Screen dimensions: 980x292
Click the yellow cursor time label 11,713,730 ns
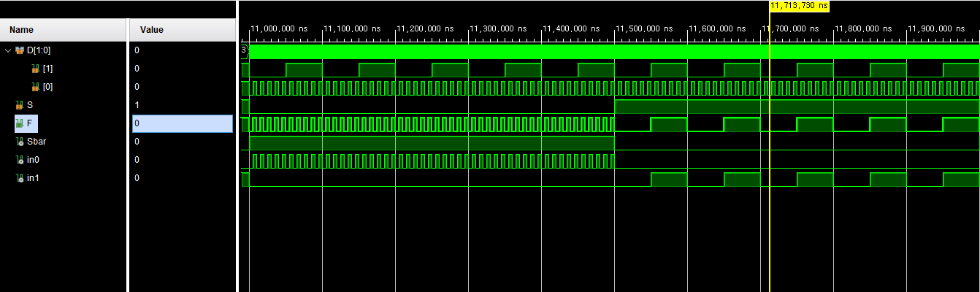point(799,5)
